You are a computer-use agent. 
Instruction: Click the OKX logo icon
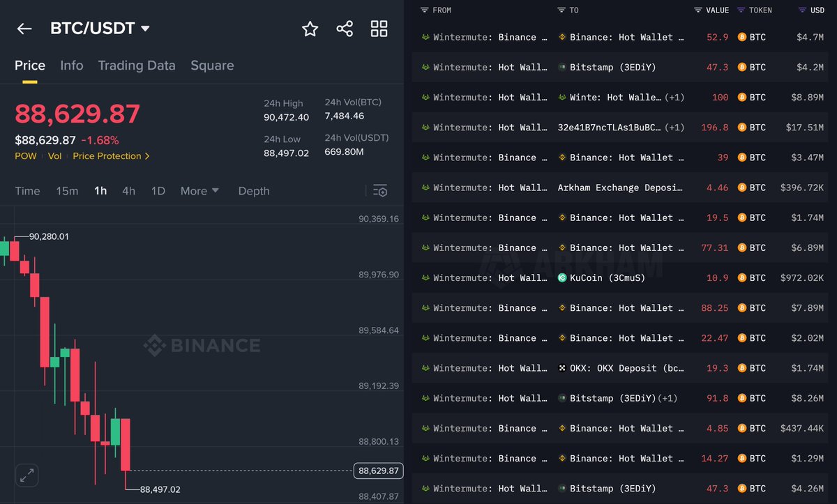563,368
